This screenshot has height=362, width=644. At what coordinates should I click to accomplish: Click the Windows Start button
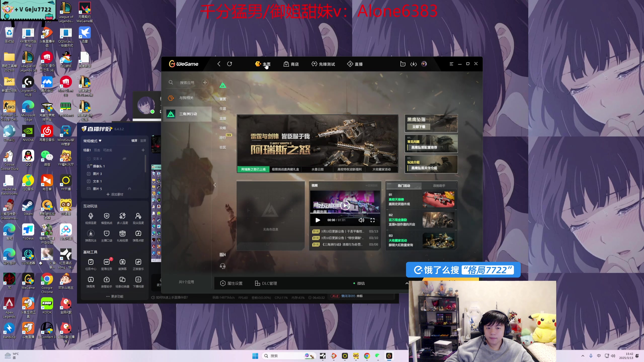(255, 356)
